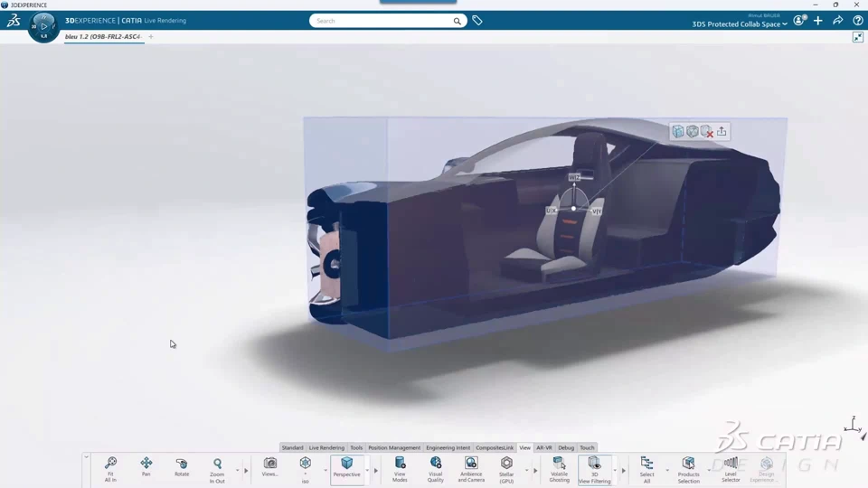The width and height of the screenshot is (868, 488).
Task: Expand toolbar section arrow after Zoom In Out
Action: [x=246, y=471]
